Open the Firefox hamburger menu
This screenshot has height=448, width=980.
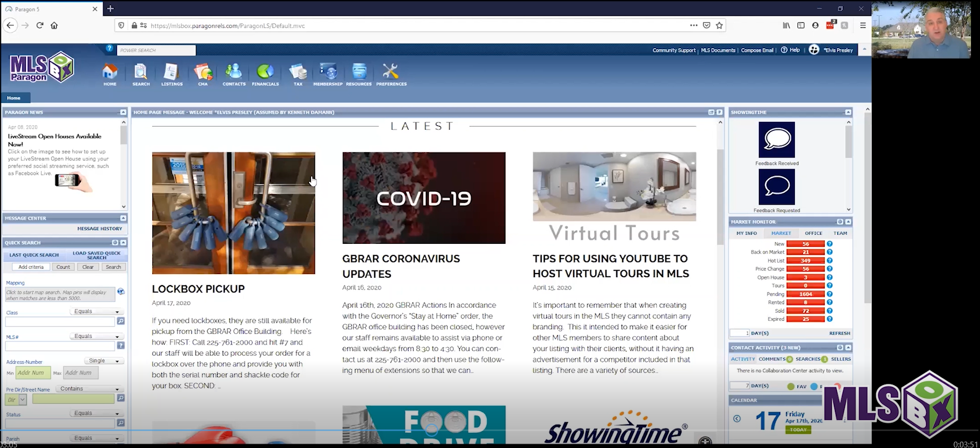point(863,25)
